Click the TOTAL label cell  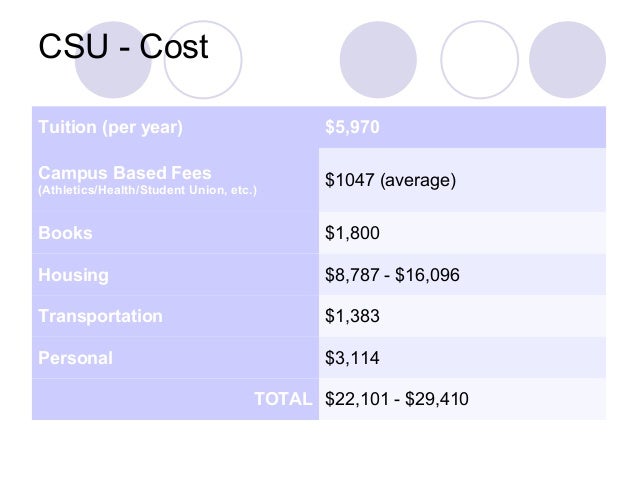pyautogui.click(x=175, y=399)
